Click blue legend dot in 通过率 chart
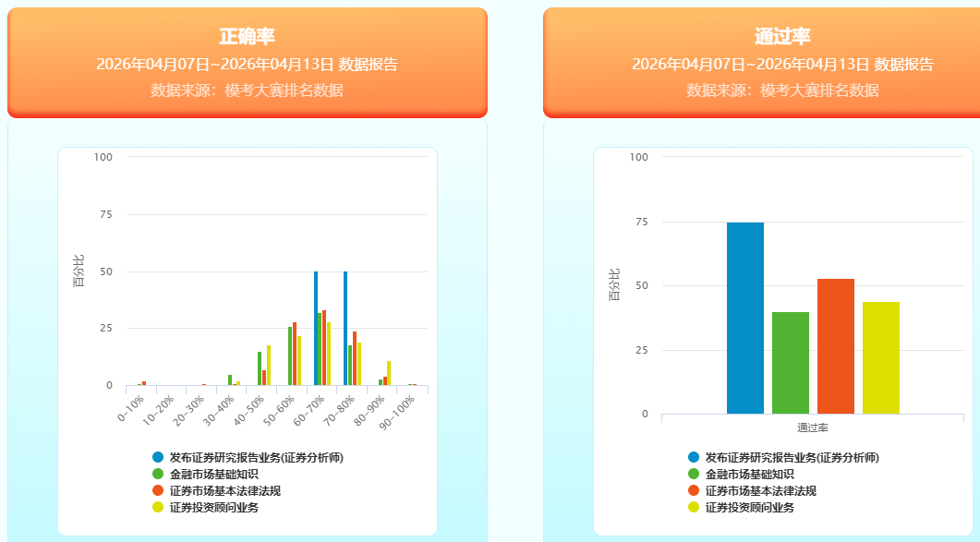 click(694, 457)
